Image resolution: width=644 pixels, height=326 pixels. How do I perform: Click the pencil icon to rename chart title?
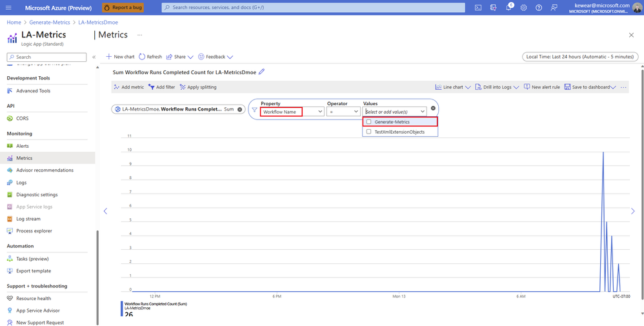tap(261, 72)
